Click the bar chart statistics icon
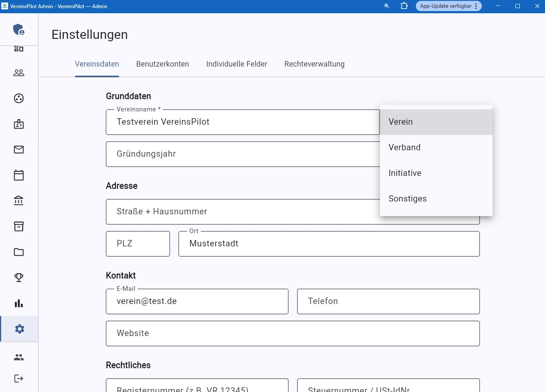Screen dimensions: 545x392 [x=19, y=303]
